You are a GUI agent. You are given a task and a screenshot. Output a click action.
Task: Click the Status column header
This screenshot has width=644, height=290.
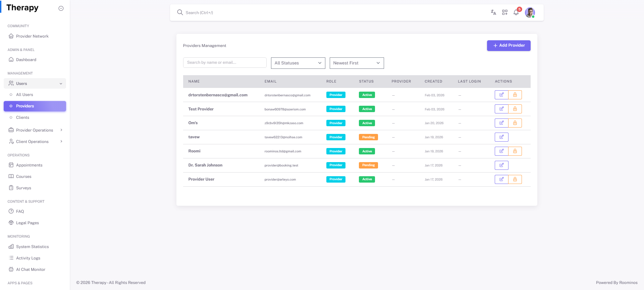click(x=366, y=82)
